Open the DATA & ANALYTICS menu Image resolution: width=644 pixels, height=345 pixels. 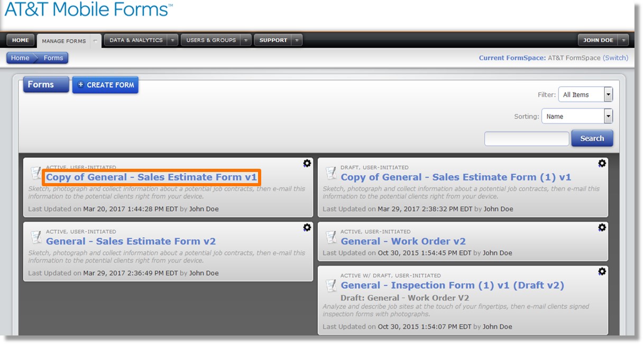click(x=136, y=40)
